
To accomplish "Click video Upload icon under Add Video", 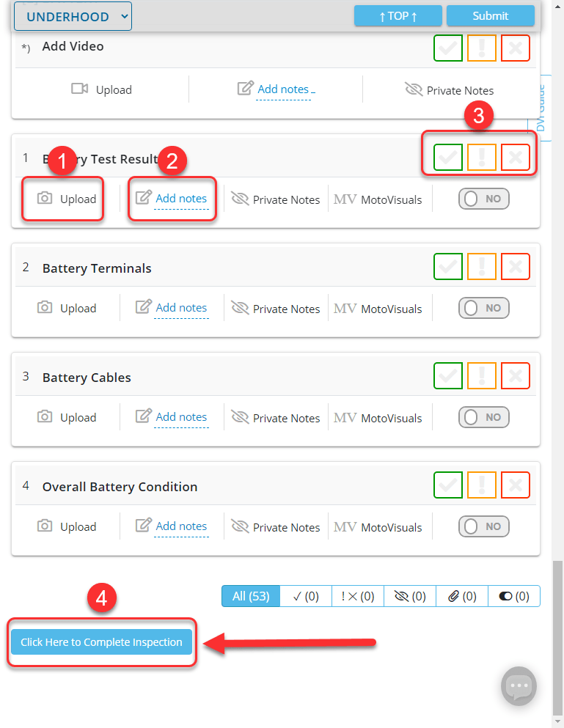I will 80,89.
